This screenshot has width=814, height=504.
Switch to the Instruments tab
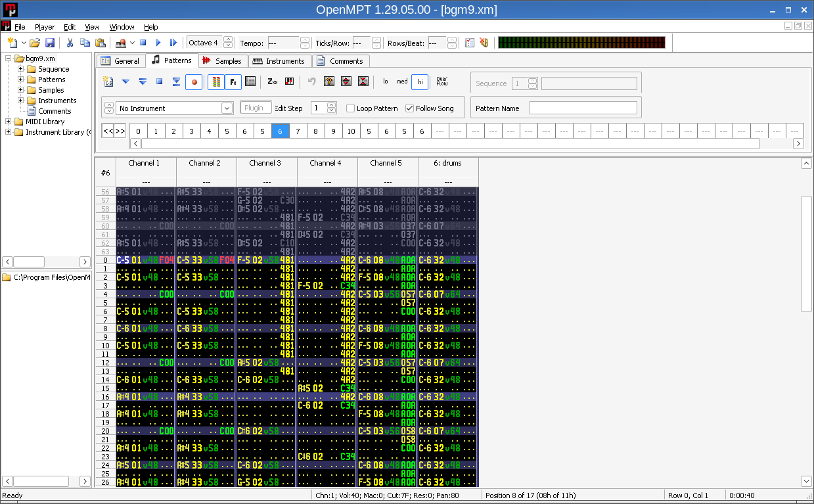279,61
